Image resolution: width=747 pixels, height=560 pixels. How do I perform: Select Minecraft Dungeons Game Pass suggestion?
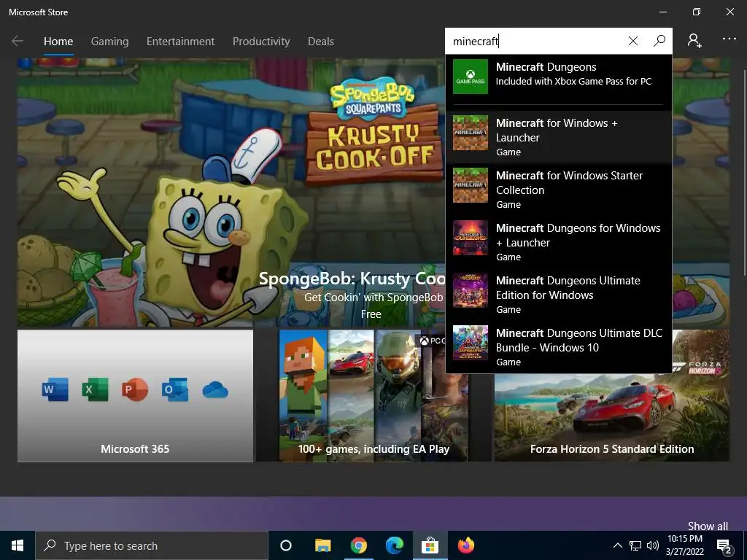[x=559, y=77]
